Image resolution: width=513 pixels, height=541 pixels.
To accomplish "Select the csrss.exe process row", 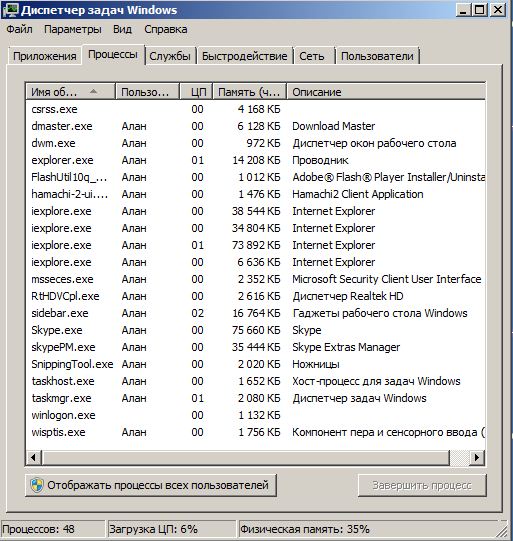I will 255,109.
